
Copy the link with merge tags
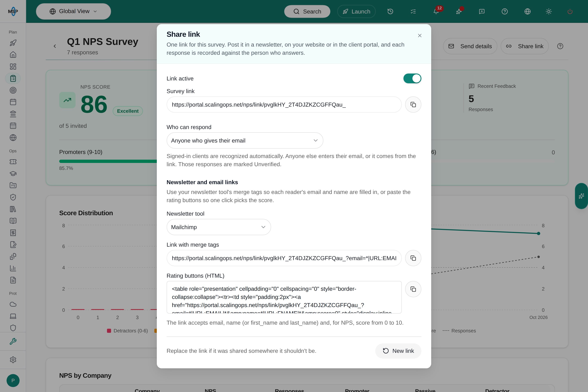pyautogui.click(x=413, y=258)
